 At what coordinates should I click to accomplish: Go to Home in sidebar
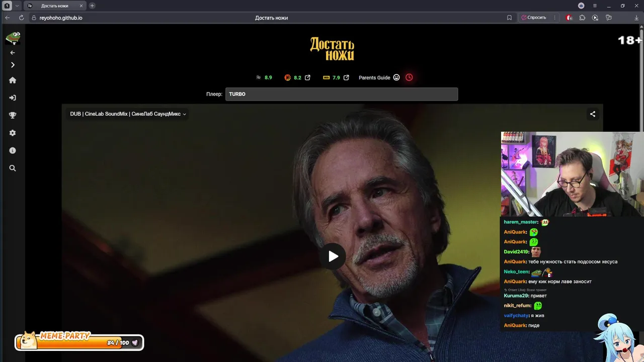(x=13, y=80)
